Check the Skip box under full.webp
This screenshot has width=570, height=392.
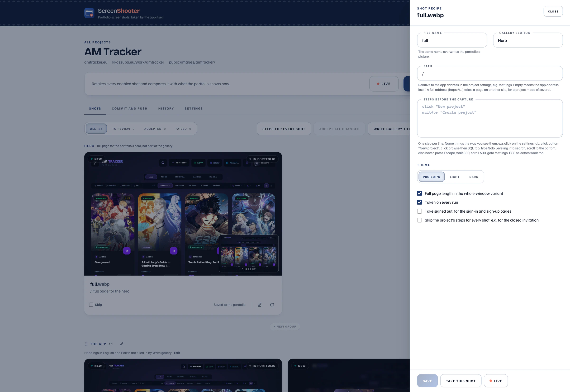[x=91, y=305]
